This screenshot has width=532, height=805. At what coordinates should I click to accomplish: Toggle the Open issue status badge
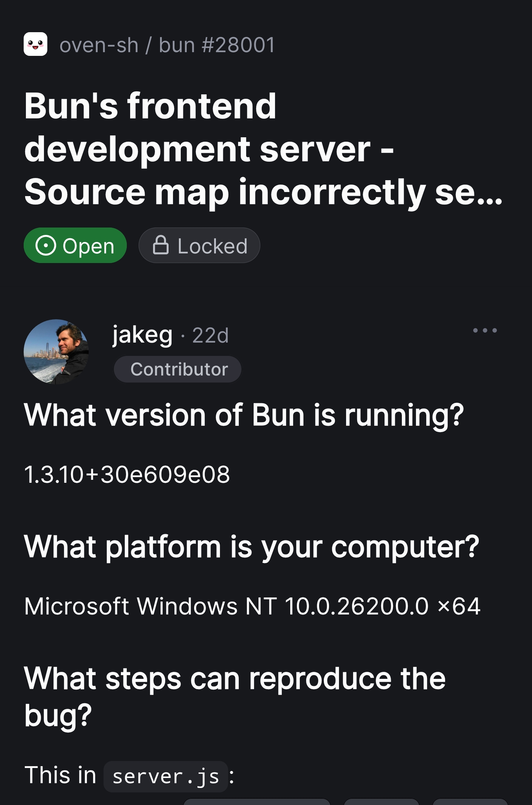pos(75,245)
